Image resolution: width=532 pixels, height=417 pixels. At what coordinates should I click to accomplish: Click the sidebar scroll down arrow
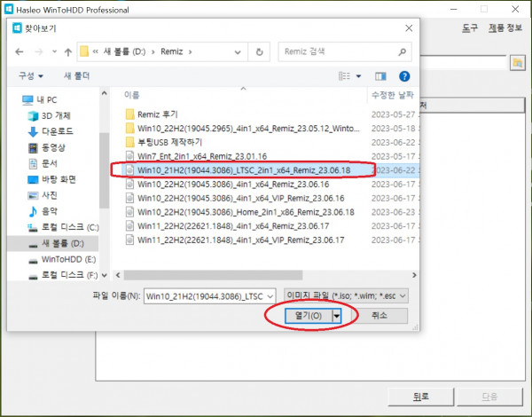click(x=104, y=275)
